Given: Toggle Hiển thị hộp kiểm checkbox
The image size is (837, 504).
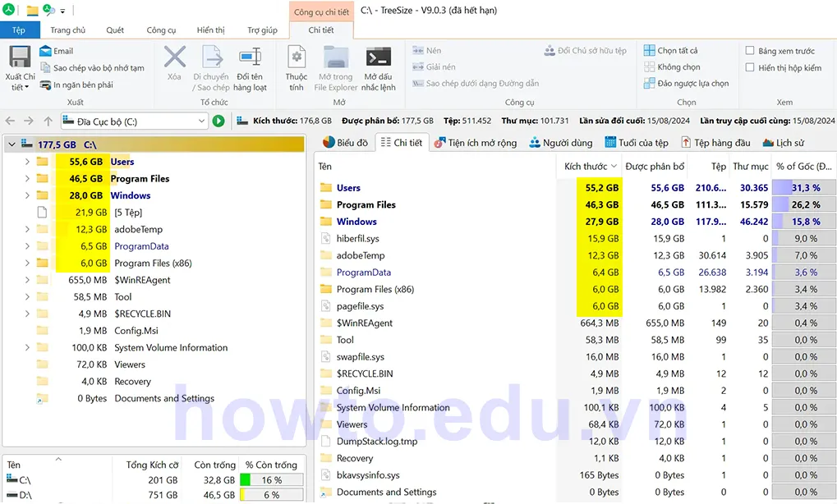Looking at the screenshot, I should tap(749, 68).
